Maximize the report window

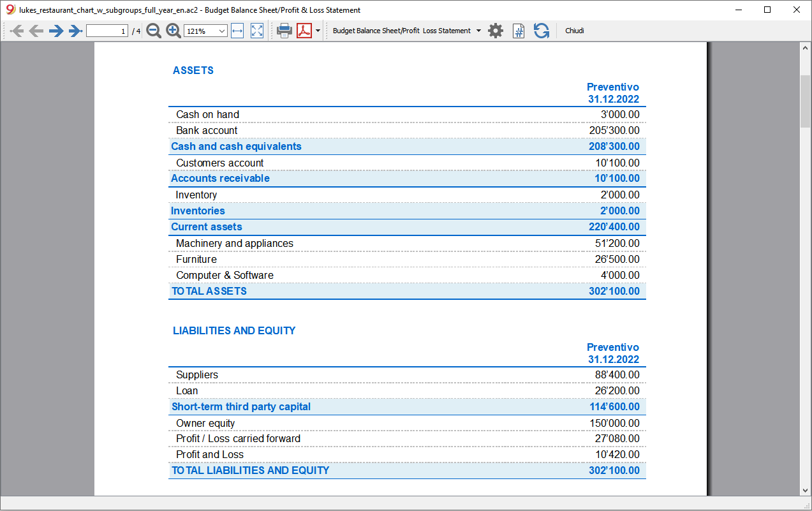(767, 10)
